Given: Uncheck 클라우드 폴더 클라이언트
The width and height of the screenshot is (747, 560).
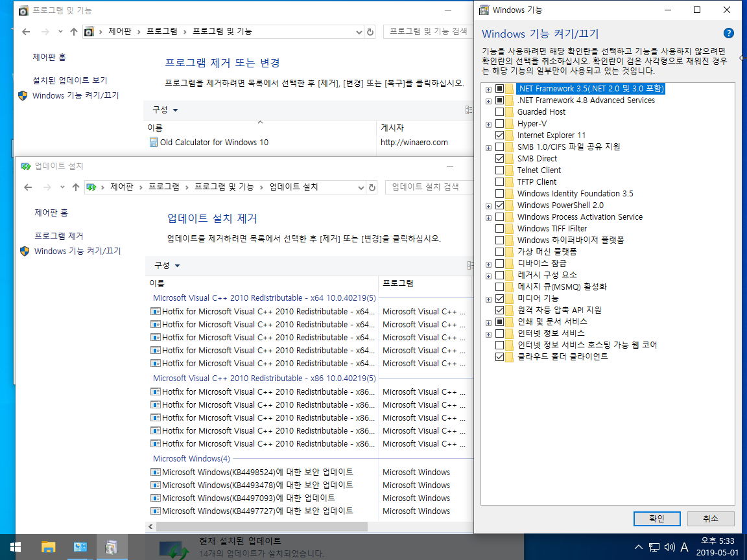Looking at the screenshot, I should click(499, 356).
